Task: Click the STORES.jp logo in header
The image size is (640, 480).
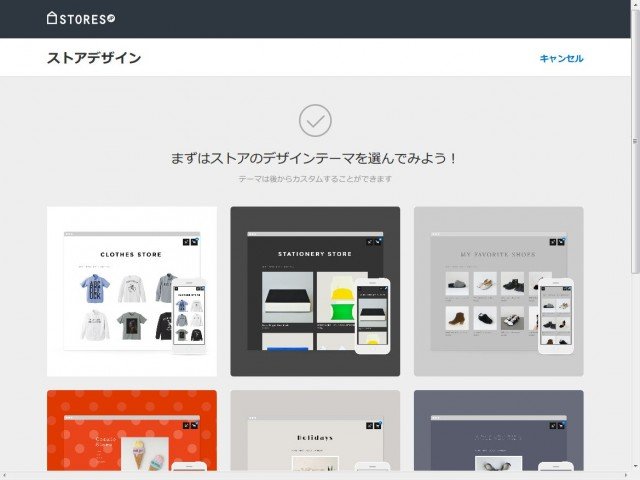Action: (81, 19)
